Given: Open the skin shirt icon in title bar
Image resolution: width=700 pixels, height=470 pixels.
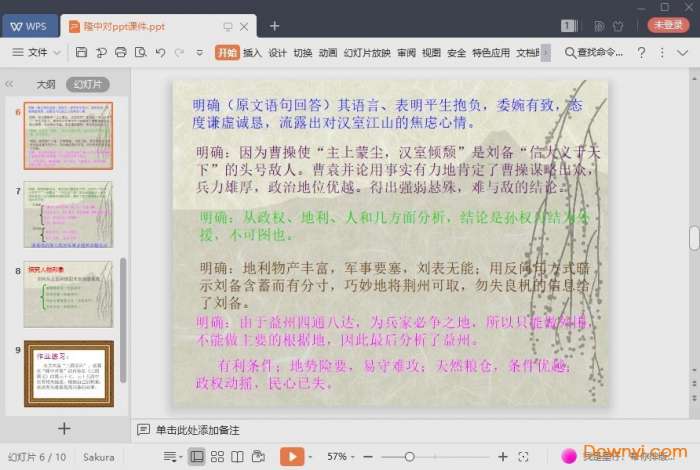Looking at the screenshot, I should [618, 26].
